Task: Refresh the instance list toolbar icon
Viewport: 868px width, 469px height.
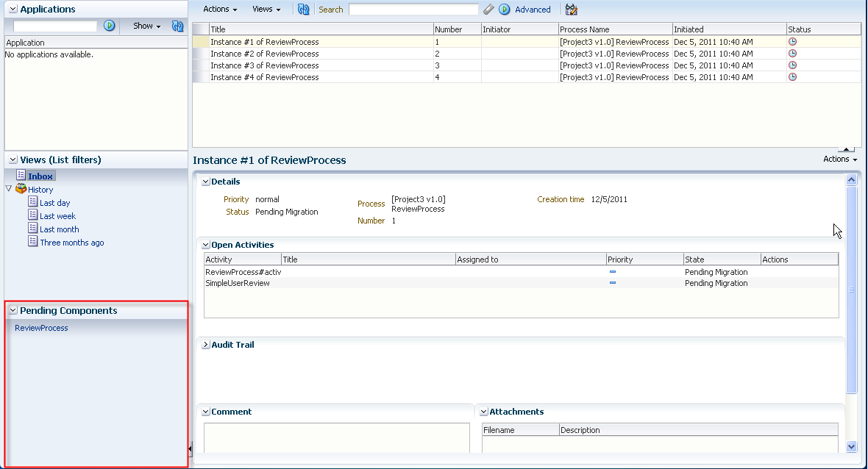Action: click(303, 10)
